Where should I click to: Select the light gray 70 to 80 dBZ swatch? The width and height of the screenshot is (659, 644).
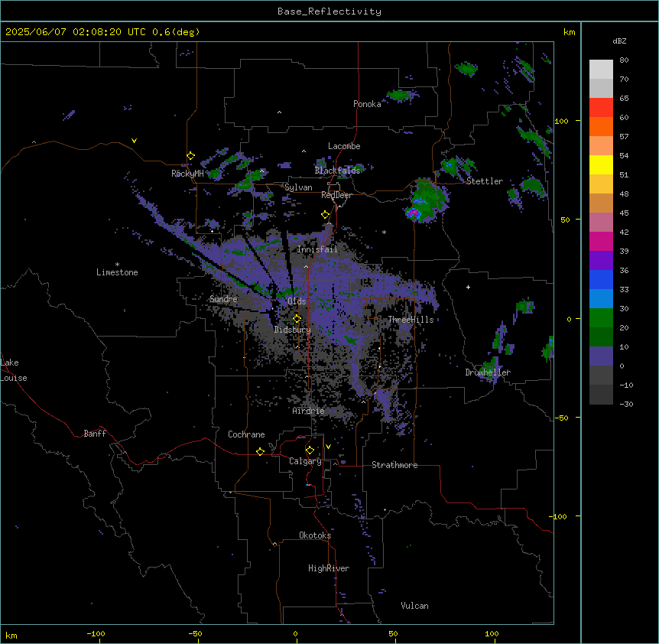pyautogui.click(x=601, y=69)
